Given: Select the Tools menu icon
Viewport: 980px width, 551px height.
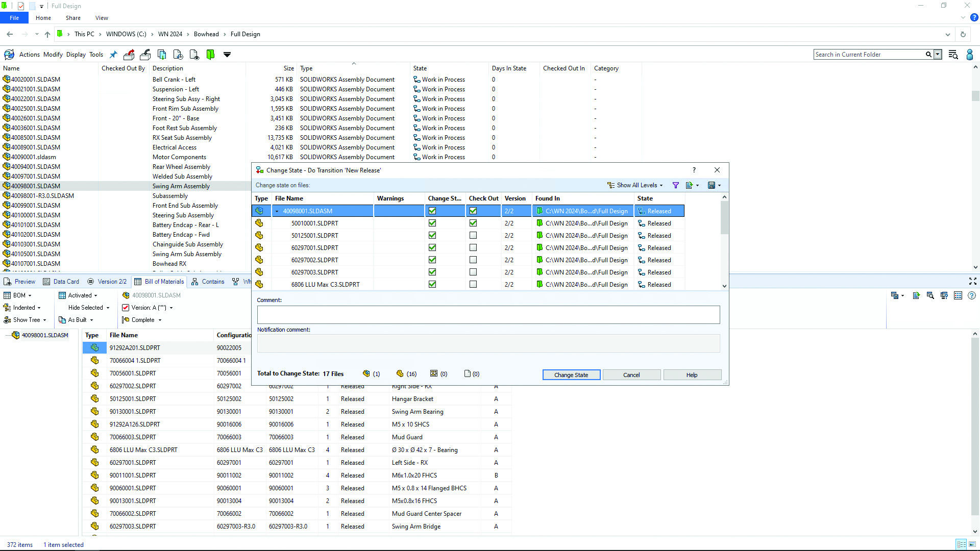Looking at the screenshot, I should (x=96, y=55).
